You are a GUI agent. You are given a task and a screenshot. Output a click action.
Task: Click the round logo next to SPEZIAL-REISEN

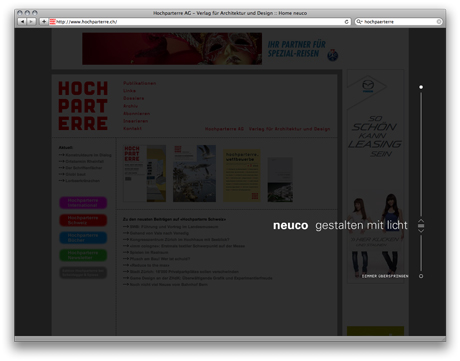[333, 55]
